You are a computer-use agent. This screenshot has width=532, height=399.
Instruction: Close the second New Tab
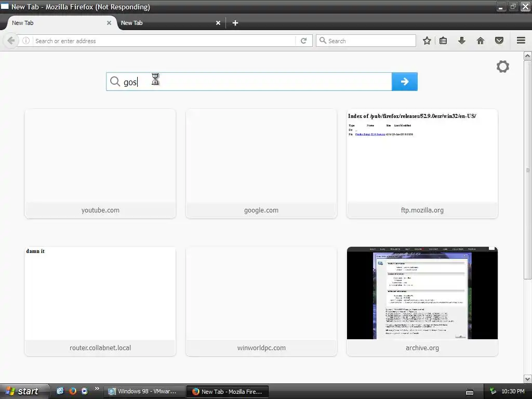pyautogui.click(x=218, y=23)
